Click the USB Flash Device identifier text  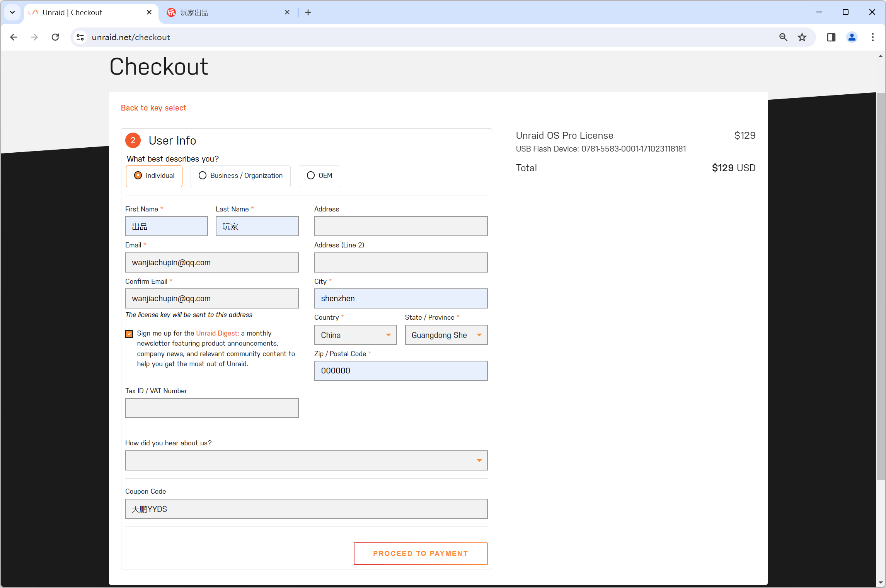click(601, 149)
